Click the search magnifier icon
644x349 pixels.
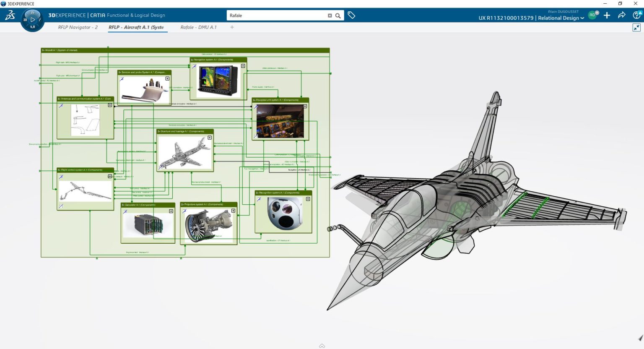pyautogui.click(x=338, y=16)
